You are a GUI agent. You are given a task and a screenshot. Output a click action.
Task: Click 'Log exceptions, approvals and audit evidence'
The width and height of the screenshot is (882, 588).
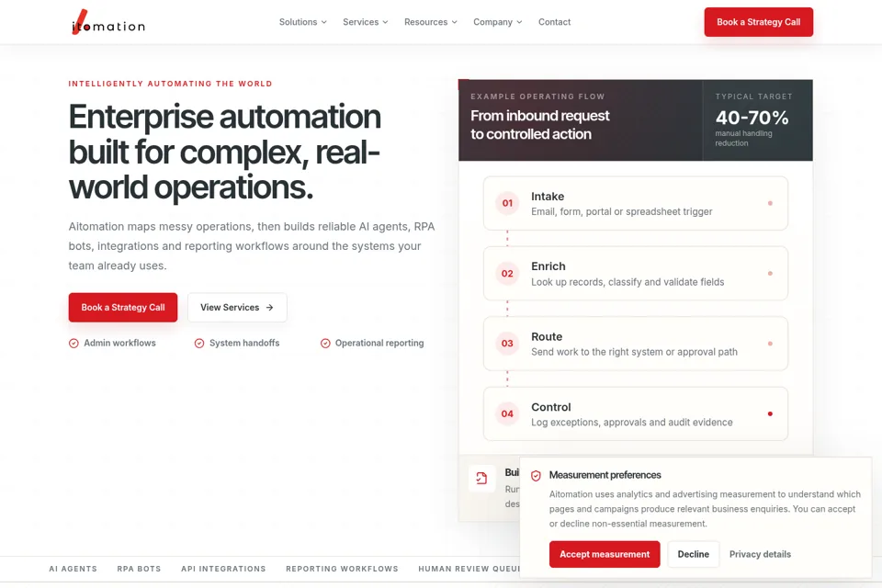[x=632, y=422]
